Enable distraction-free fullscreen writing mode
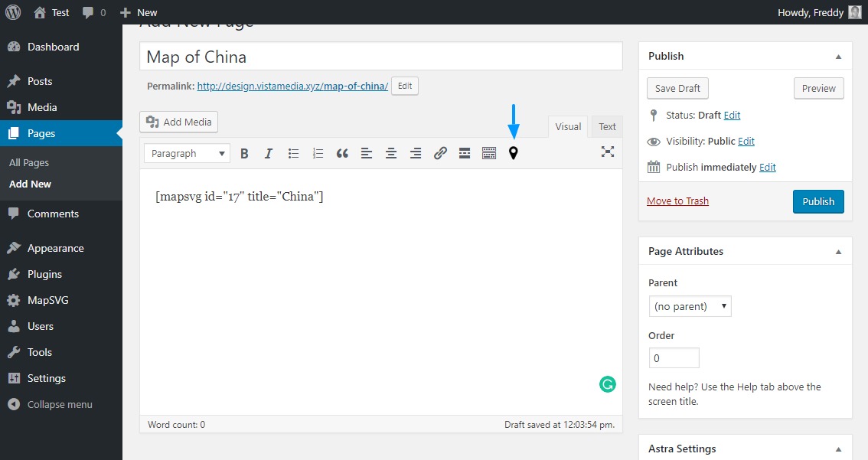 click(608, 152)
